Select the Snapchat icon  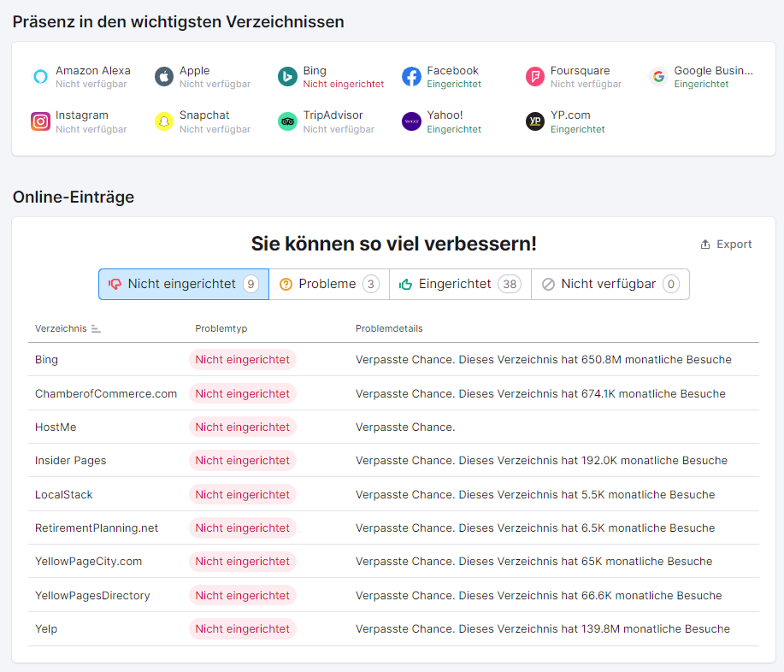coord(163,121)
